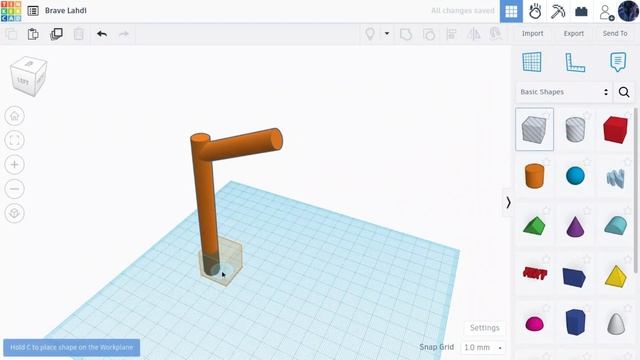Change Snap Grid 1.0 mm dropdown
This screenshot has width=640, height=360.
click(483, 347)
